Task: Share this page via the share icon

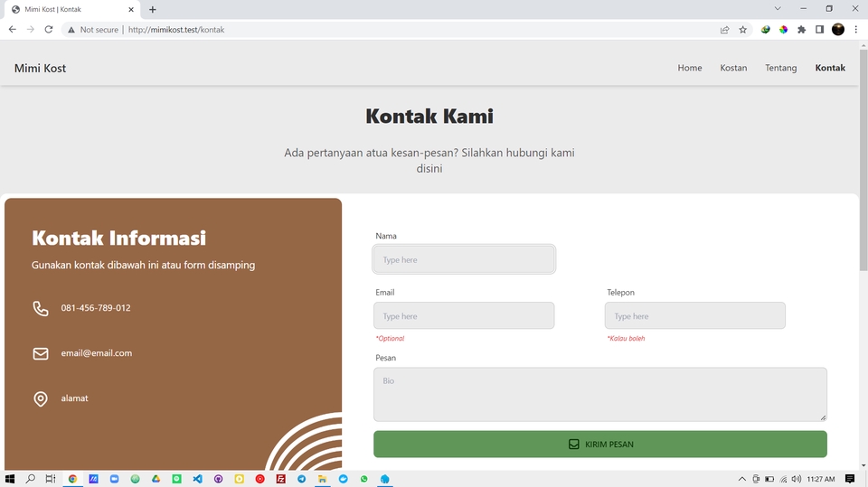Action: pyautogui.click(x=724, y=30)
